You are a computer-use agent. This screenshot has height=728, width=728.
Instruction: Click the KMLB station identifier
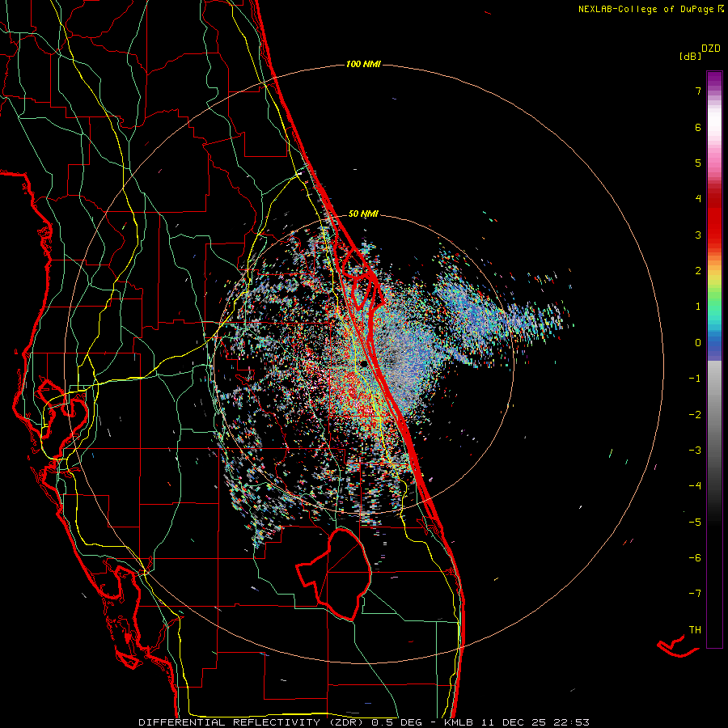[459, 722]
